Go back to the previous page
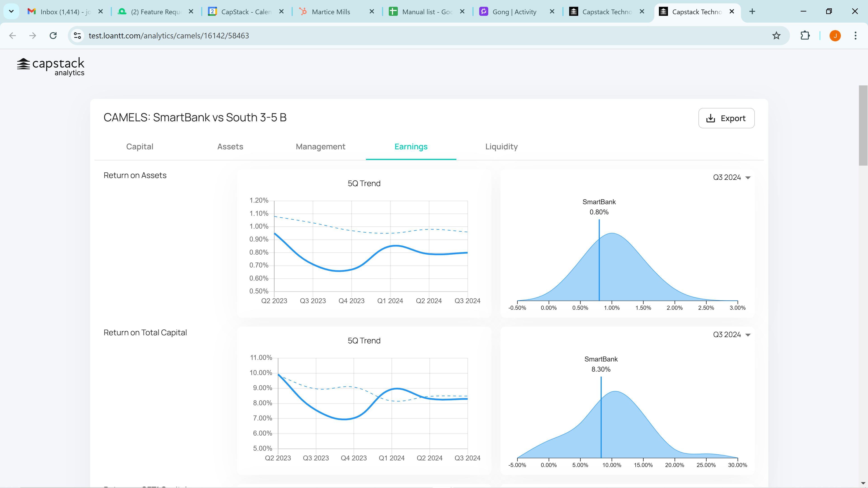 (x=12, y=36)
